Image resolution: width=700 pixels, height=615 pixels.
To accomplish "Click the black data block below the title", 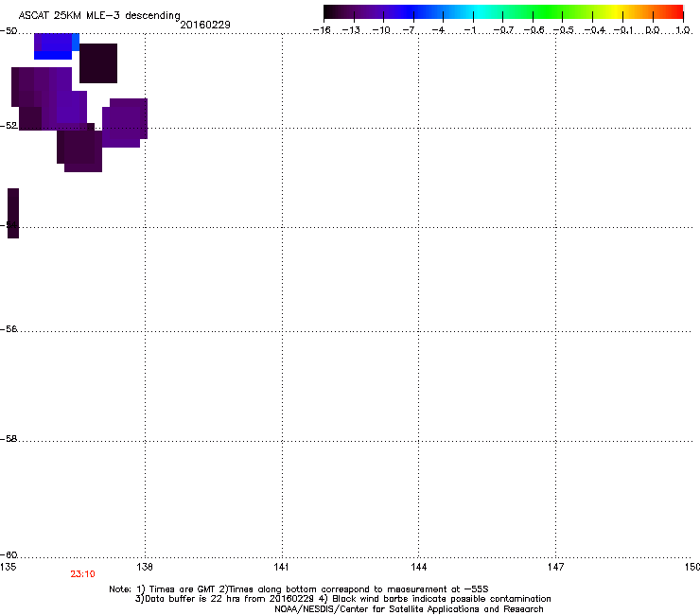I will tap(98, 63).
